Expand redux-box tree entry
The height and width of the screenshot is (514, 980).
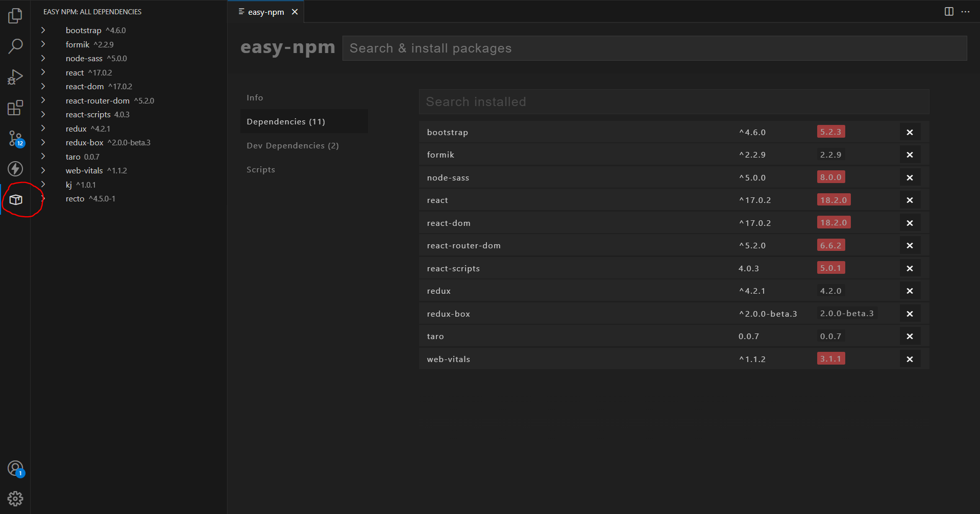coord(43,142)
